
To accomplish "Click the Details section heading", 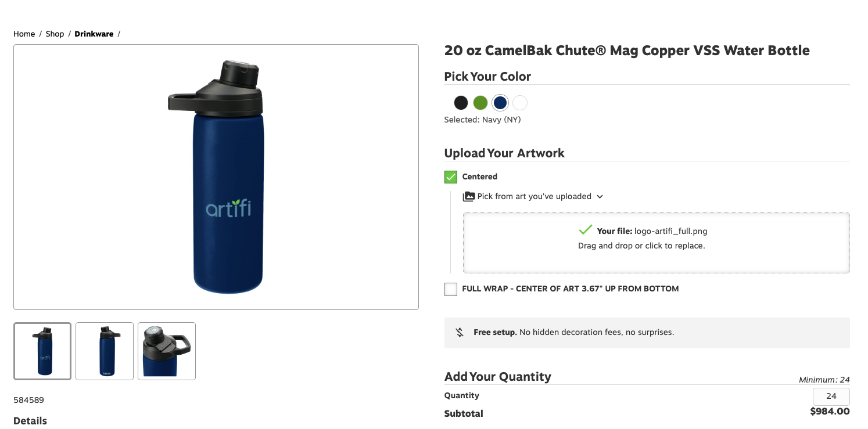I will pyautogui.click(x=30, y=420).
